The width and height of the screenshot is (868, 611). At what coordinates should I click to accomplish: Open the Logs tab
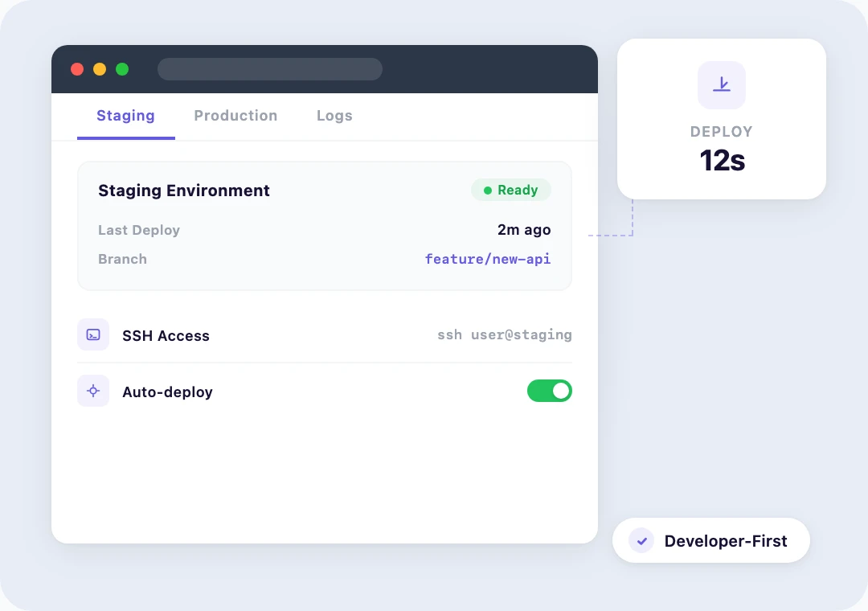(x=334, y=116)
